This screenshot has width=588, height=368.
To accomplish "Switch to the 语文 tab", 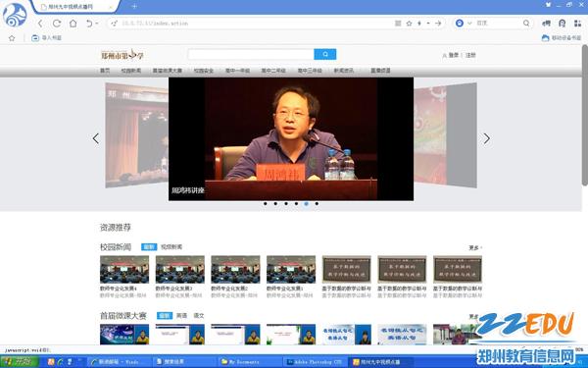I will [199, 316].
